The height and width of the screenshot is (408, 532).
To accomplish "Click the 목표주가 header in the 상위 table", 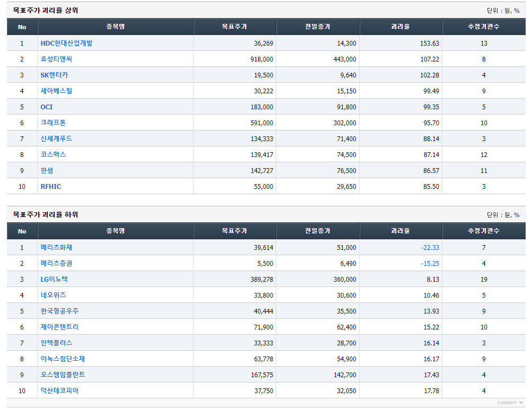I will click(x=235, y=27).
